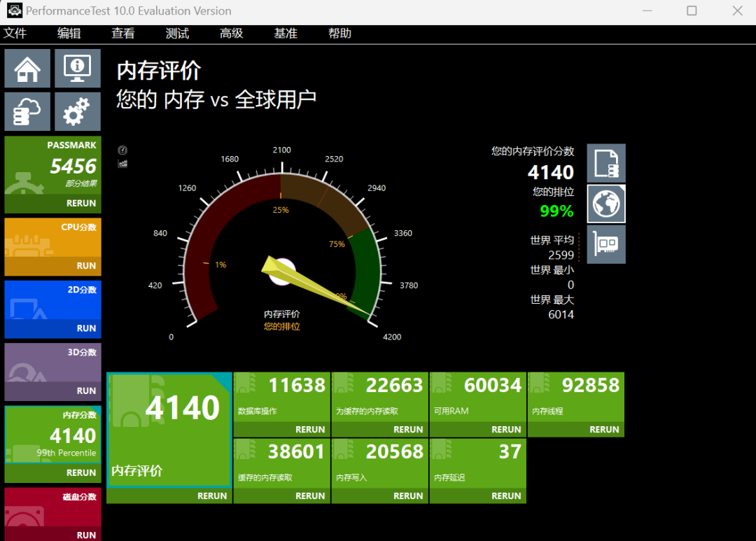756x541 pixels.
Task: Select the globe world comparison icon
Action: pos(606,204)
